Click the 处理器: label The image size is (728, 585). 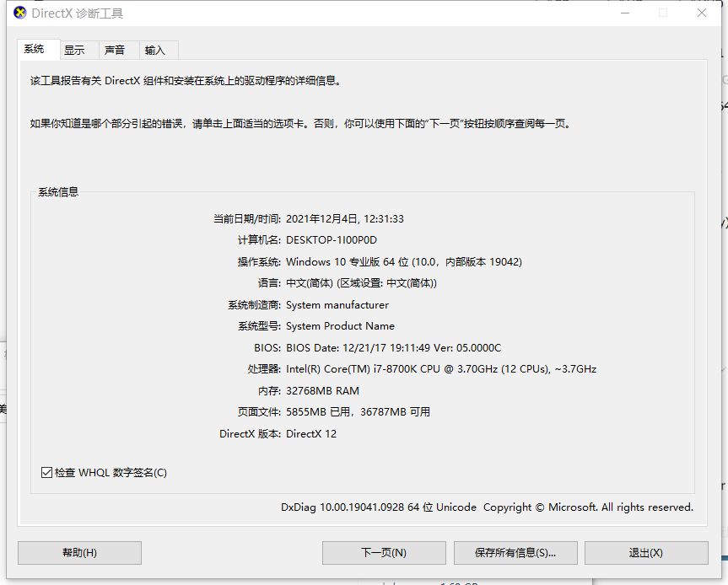(x=264, y=369)
